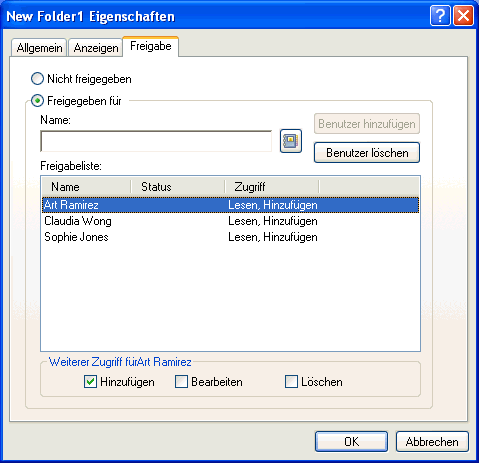Close the Eigenschaften dialog with the red X
This screenshot has width=479, height=463.
pyautogui.click(x=463, y=16)
